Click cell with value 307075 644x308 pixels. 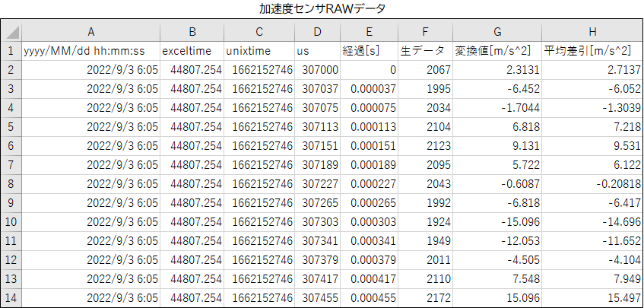point(318,107)
